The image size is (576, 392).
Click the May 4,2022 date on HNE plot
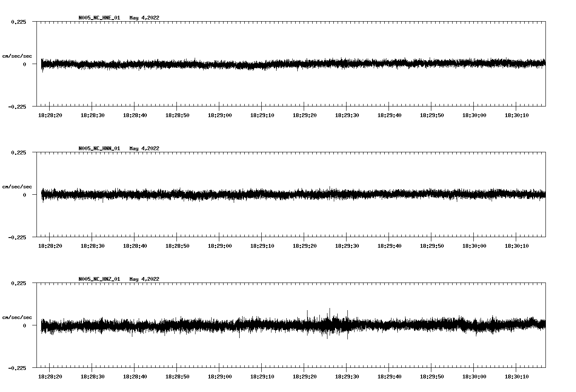tap(144, 18)
